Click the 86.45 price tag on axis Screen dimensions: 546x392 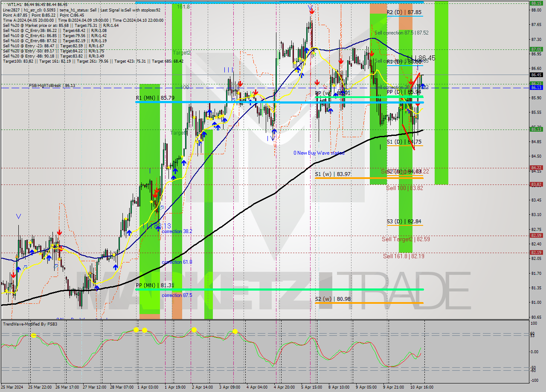point(536,74)
